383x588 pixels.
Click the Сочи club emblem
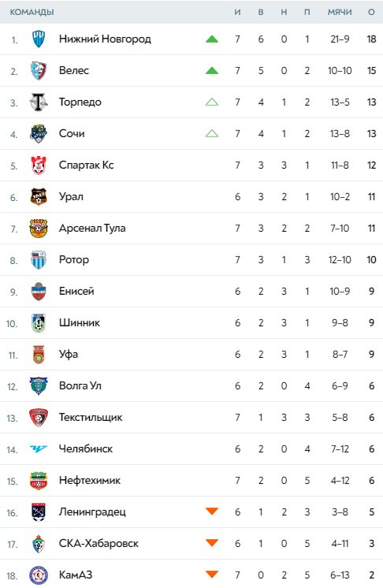point(39,133)
